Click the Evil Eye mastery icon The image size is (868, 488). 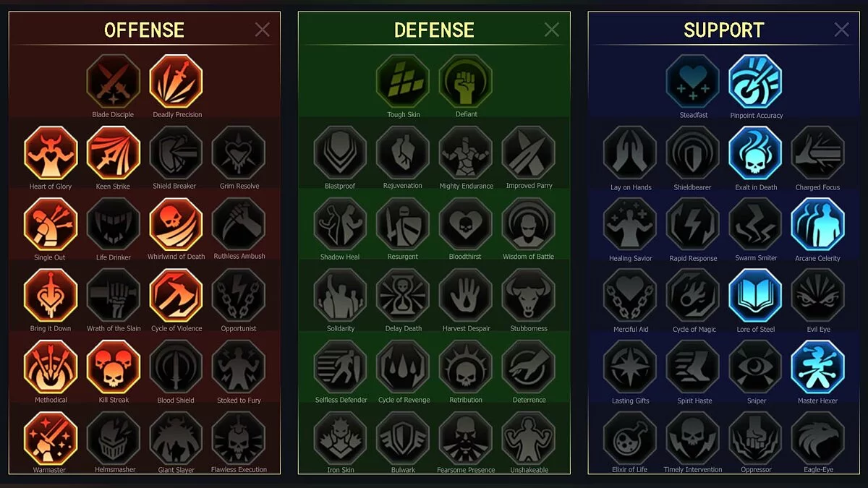818,296
